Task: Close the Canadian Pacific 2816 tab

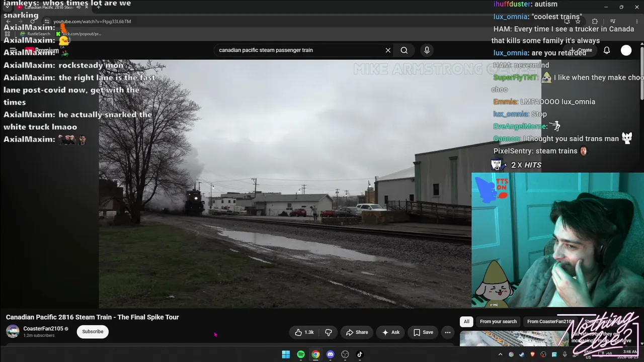Action: coord(87,7)
